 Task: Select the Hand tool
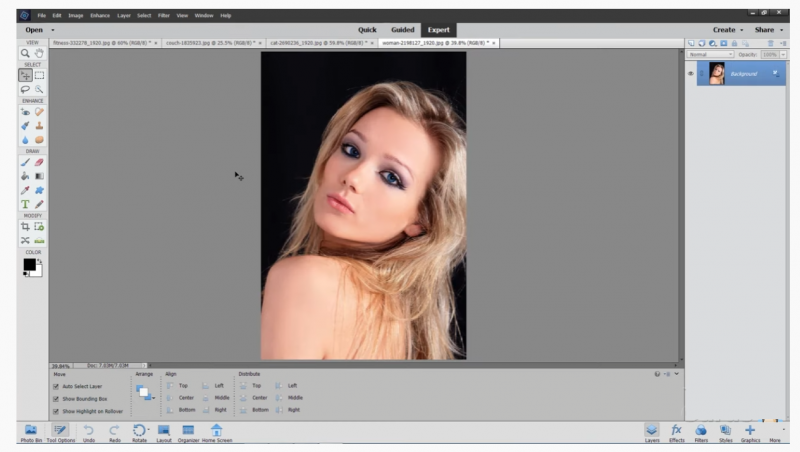pyautogui.click(x=39, y=53)
